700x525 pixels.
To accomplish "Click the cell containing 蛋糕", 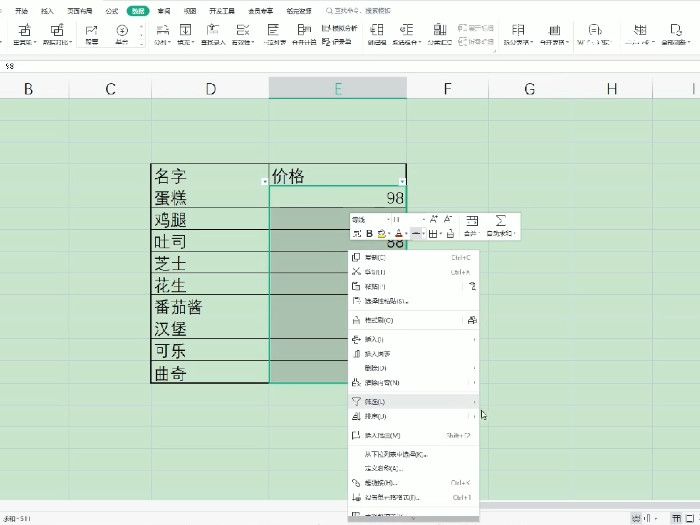I will tap(210, 197).
